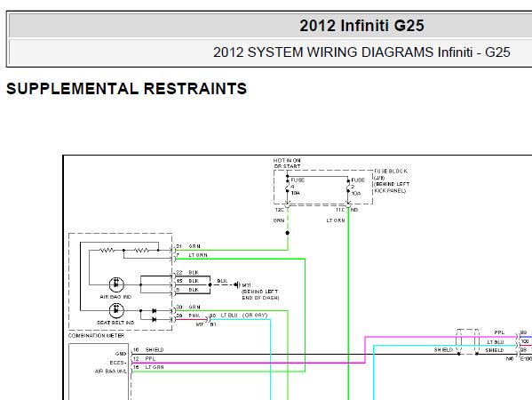Click the 'SUPPLEMENTAL RESTRAINTS' heading
Screen dimensions: 532x400
(126, 89)
